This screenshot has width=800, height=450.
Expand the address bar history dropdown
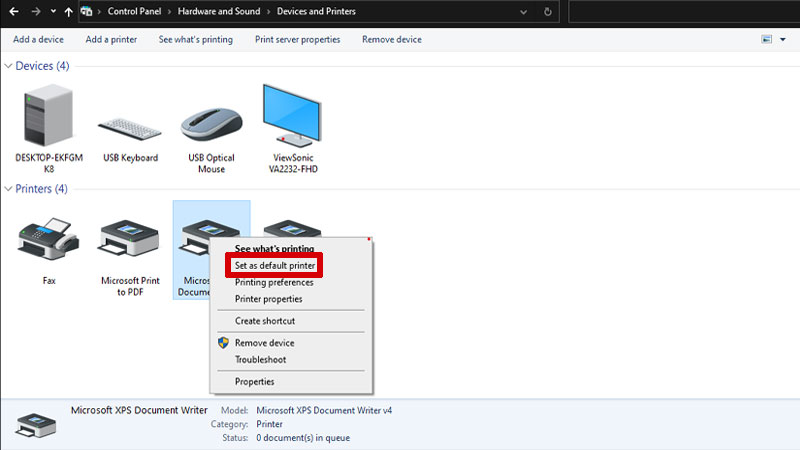click(523, 12)
